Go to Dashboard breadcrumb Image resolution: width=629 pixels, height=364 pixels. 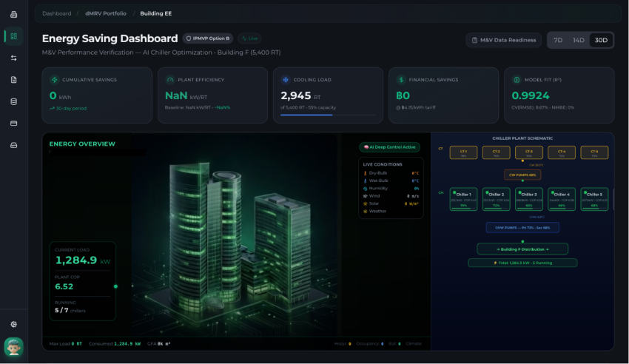coord(56,13)
